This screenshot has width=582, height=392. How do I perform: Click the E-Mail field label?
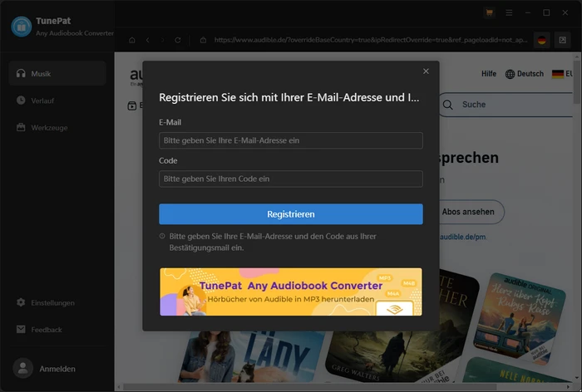click(170, 122)
